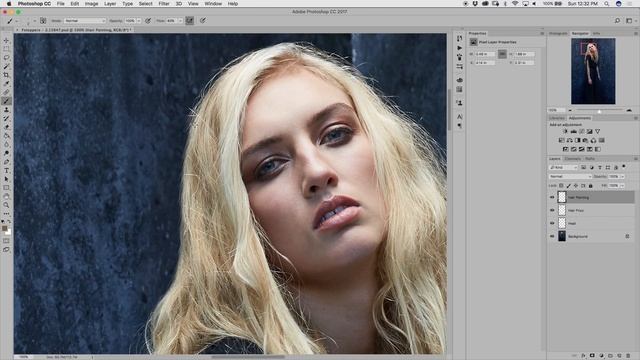640x360 pixels.
Task: Switch to the Channels tab
Action: (x=573, y=158)
